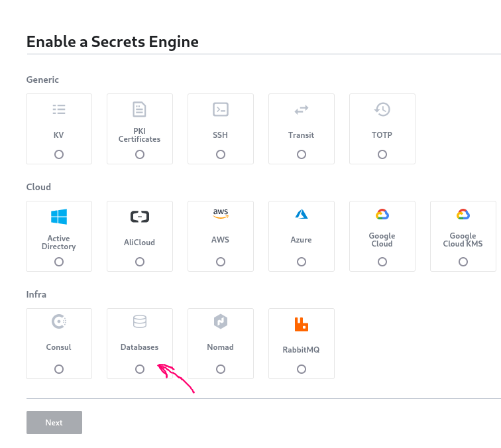The width and height of the screenshot is (501, 448).
Task: Click the KV label text
Action: [59, 135]
